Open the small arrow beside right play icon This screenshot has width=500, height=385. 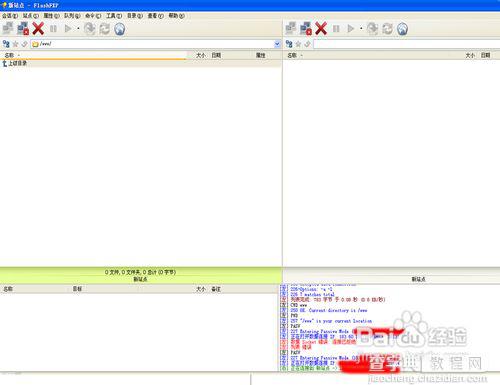361,29
